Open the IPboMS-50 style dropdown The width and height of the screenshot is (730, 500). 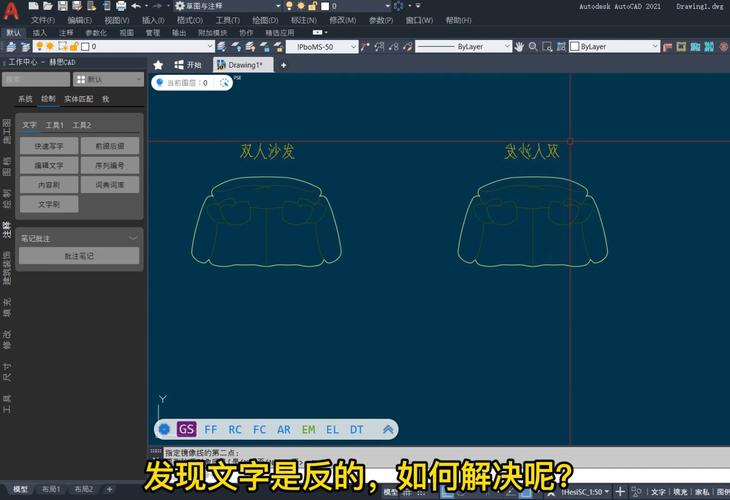tap(322, 47)
